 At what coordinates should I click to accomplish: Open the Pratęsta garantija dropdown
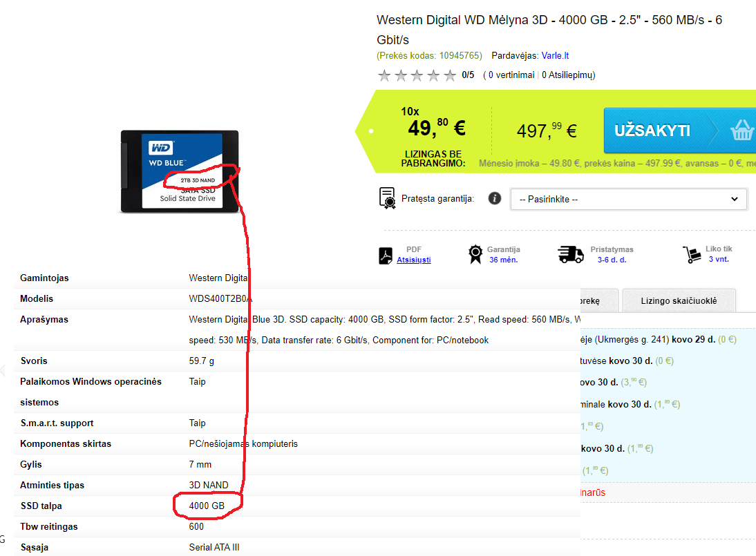point(629,199)
